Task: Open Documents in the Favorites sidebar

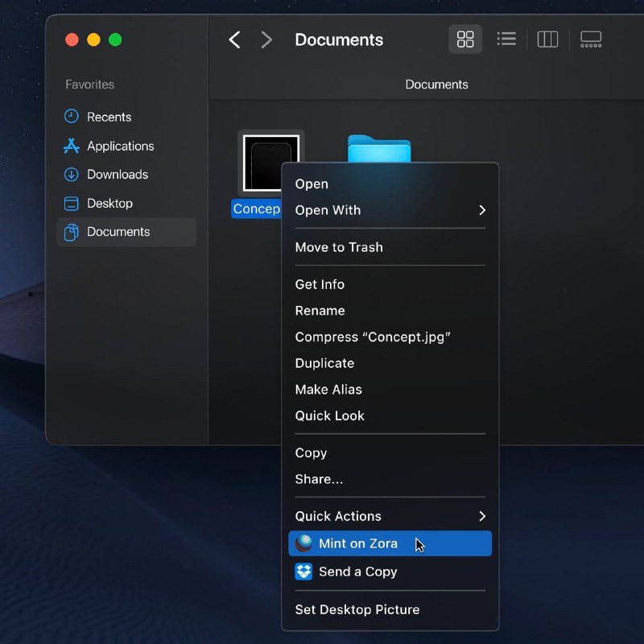Action: [126, 232]
